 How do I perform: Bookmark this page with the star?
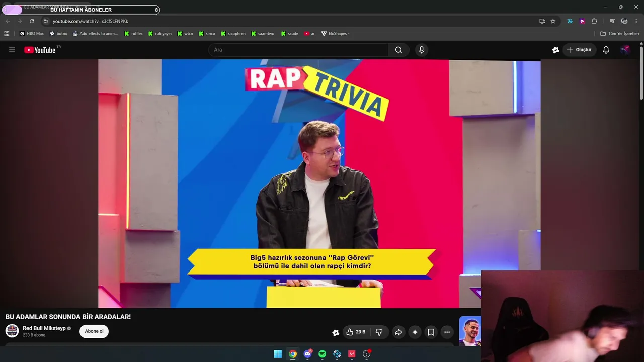pyautogui.click(x=553, y=21)
